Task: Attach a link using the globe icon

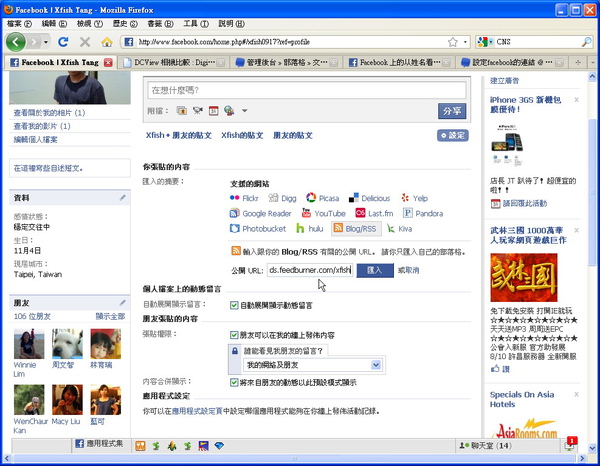Action: point(229,111)
